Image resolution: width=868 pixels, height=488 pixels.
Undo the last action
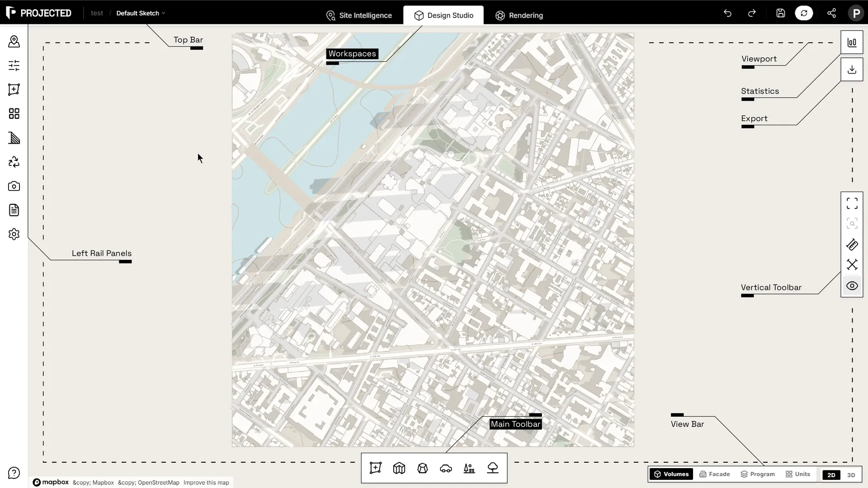click(x=727, y=13)
